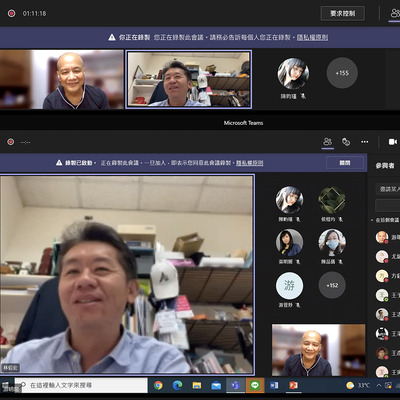Click the green leaf pattern avatar
This screenshot has height=400, width=400.
point(332,200)
